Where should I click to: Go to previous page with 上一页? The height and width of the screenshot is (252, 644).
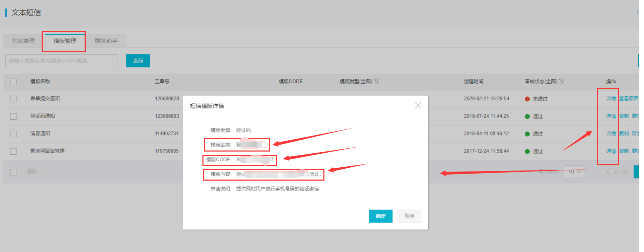617,171
